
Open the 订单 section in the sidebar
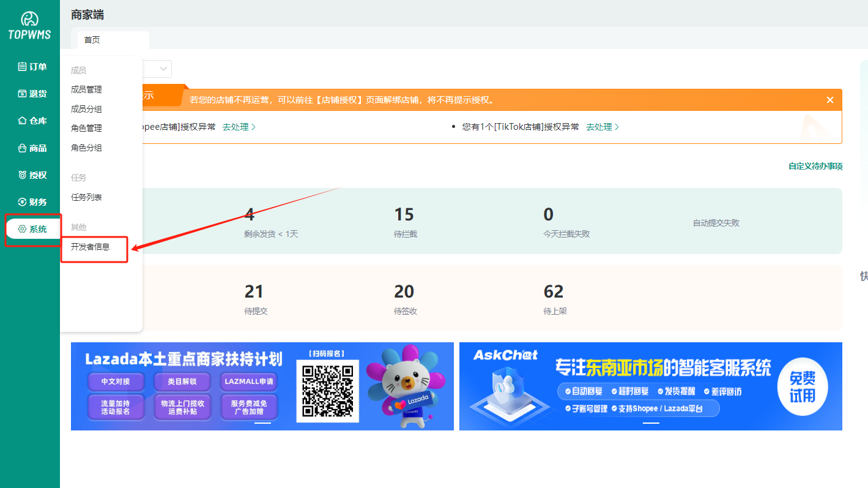32,67
